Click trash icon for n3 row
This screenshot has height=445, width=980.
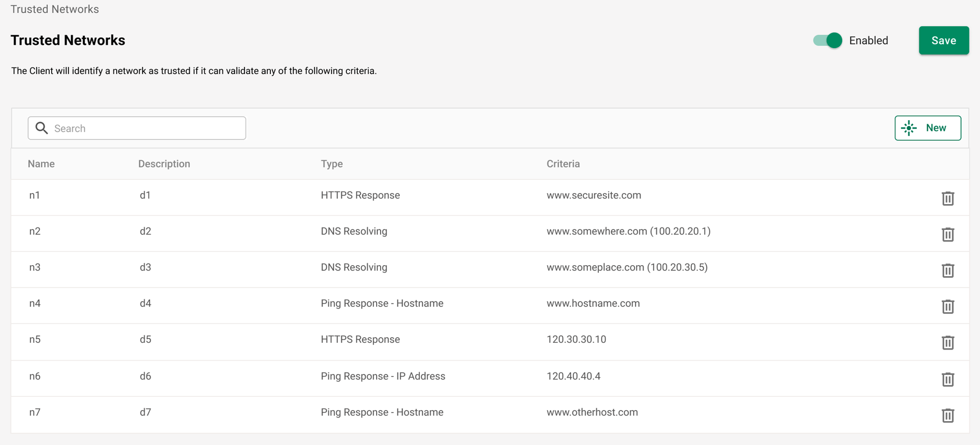[x=948, y=270]
